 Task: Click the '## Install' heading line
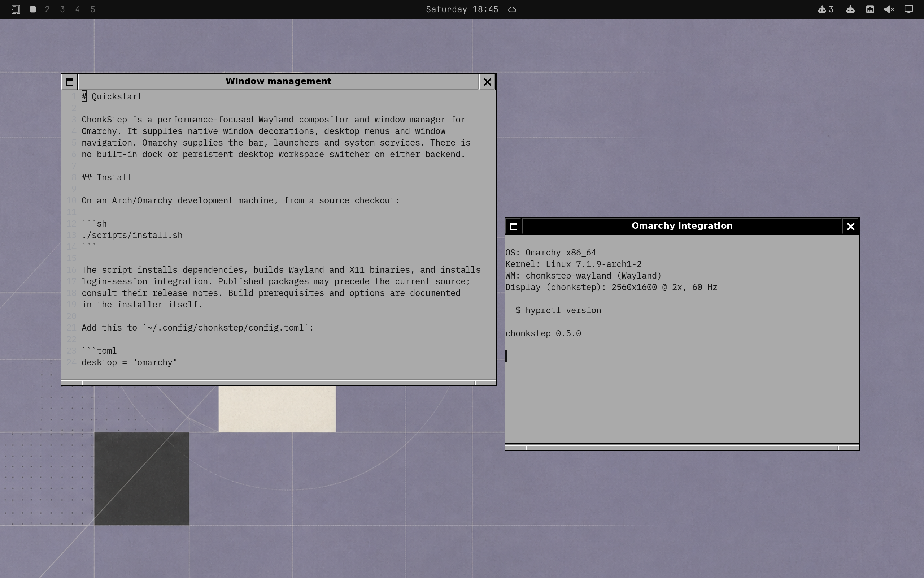pos(106,177)
